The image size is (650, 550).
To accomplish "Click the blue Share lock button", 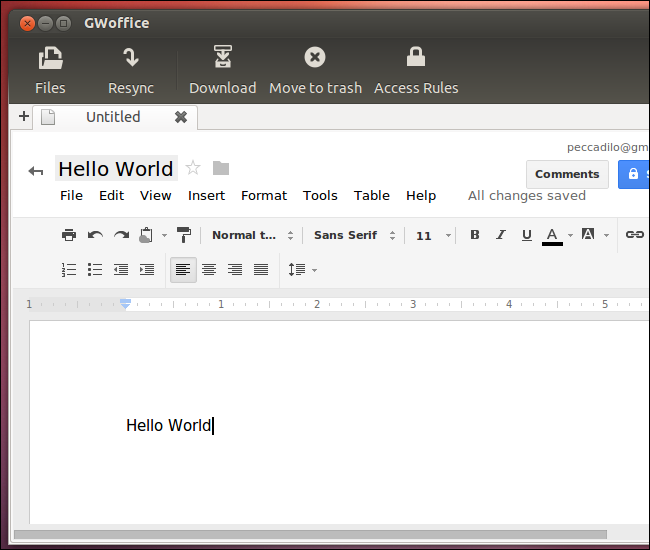I will 634,174.
